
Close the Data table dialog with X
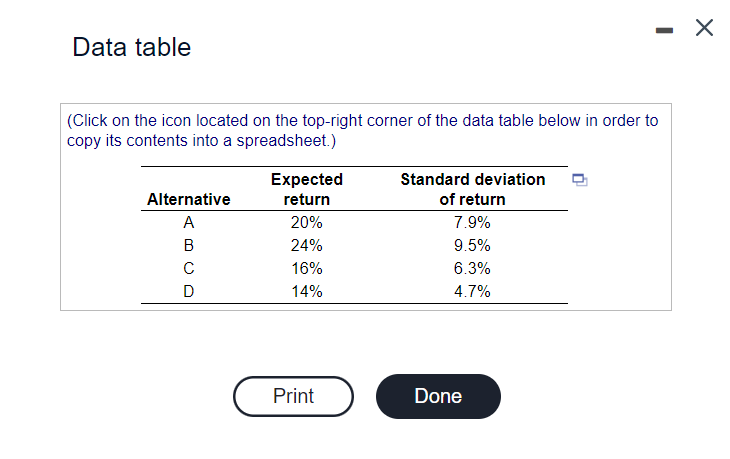(x=704, y=27)
